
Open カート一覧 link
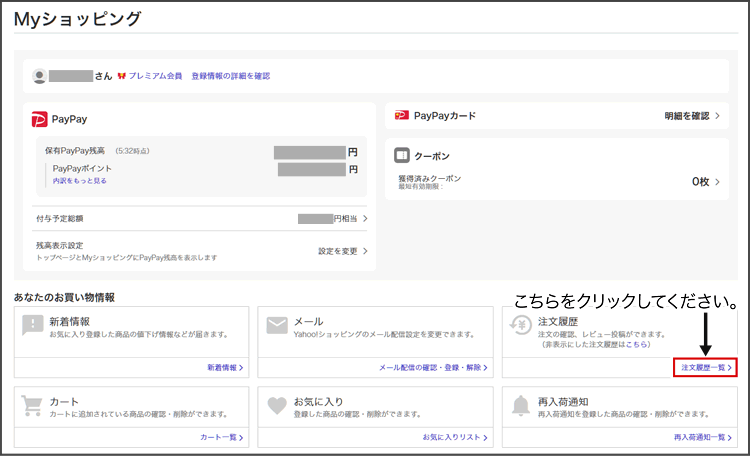pos(221,438)
